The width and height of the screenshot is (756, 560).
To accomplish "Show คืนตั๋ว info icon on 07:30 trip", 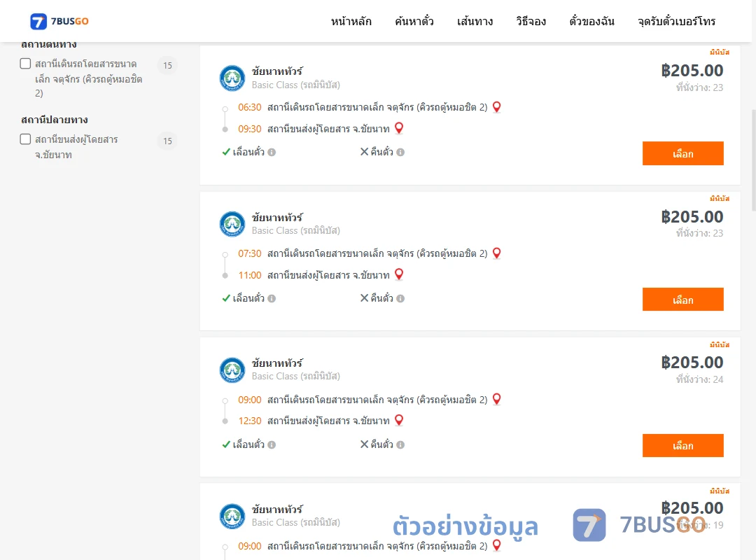I will click(400, 299).
